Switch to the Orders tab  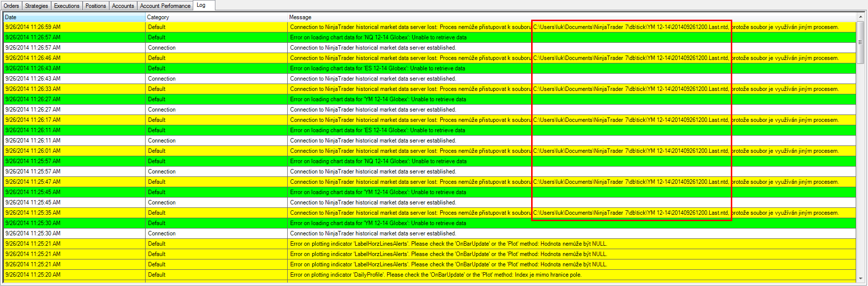(11, 6)
